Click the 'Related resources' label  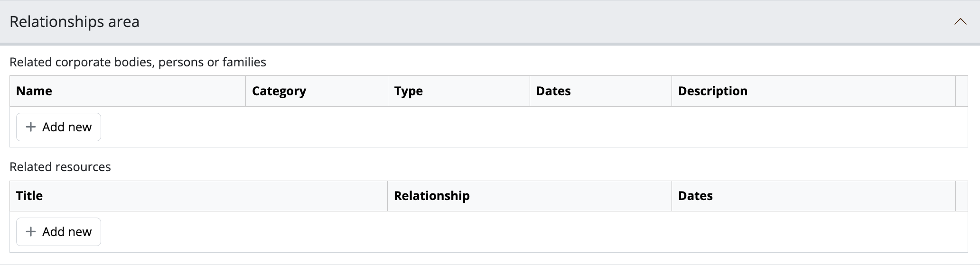coord(60,167)
